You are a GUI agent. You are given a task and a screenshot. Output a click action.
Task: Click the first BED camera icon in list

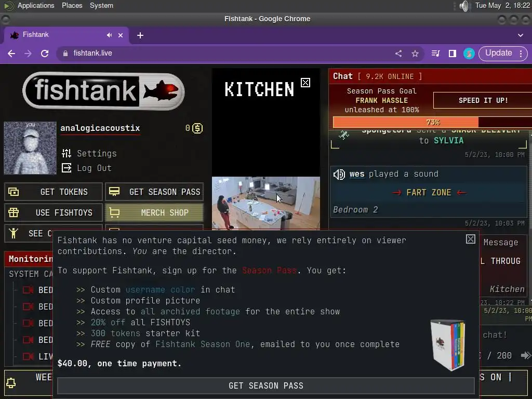click(28, 290)
